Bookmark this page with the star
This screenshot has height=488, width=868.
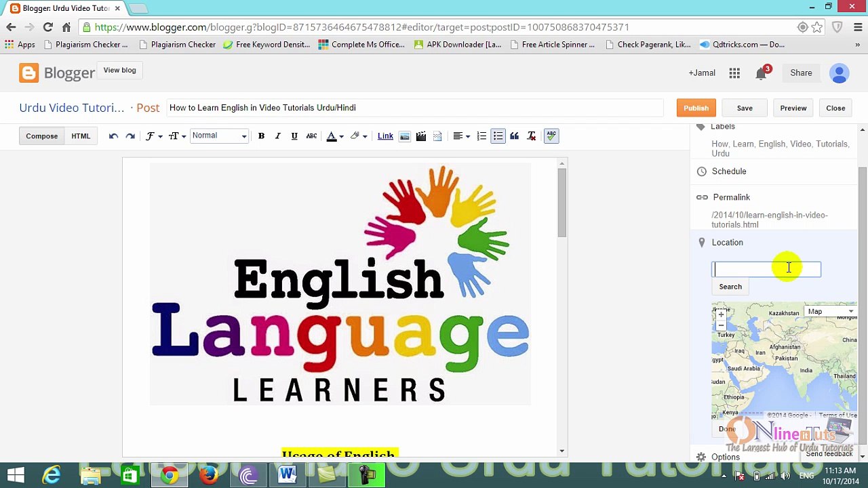click(x=817, y=27)
